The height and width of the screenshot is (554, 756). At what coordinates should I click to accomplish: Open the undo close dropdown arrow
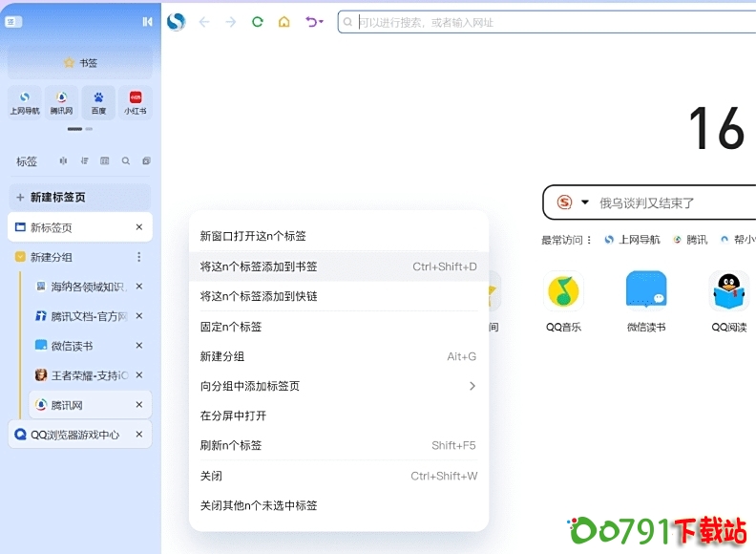coord(321,21)
